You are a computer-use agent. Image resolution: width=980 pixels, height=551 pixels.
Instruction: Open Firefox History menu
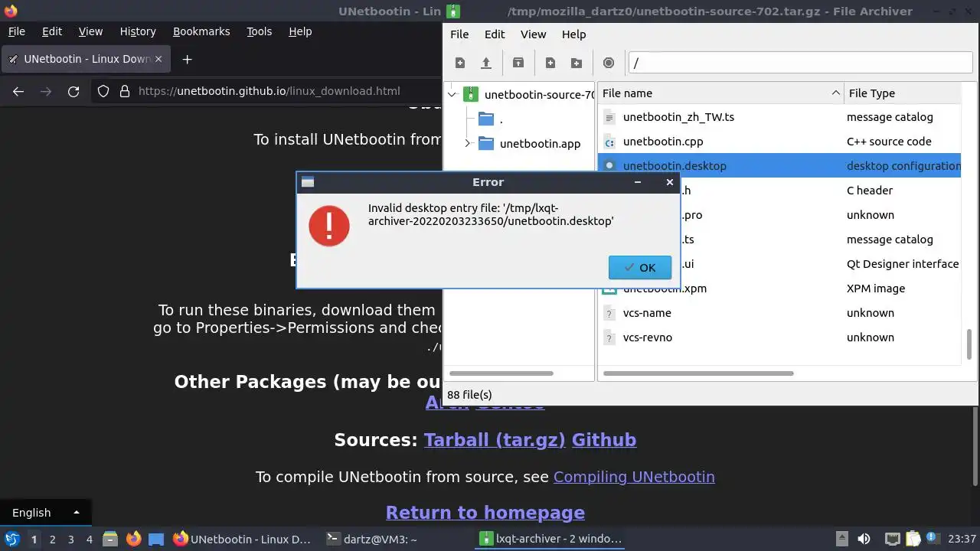tap(138, 31)
